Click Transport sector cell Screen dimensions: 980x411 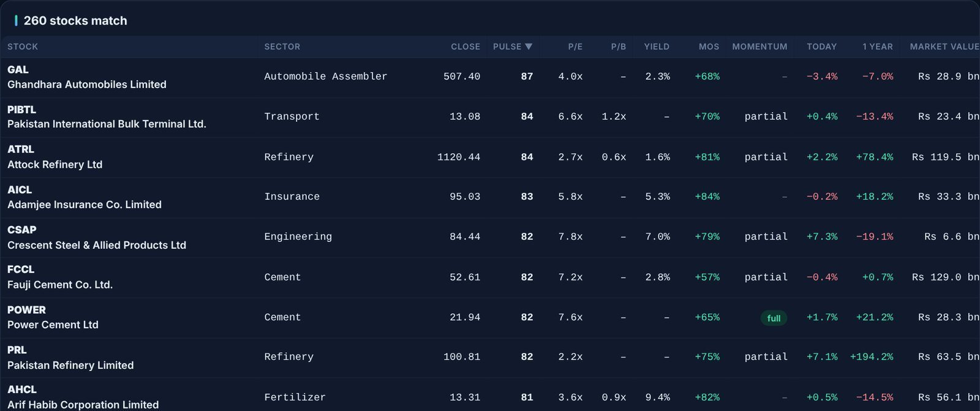(x=292, y=116)
